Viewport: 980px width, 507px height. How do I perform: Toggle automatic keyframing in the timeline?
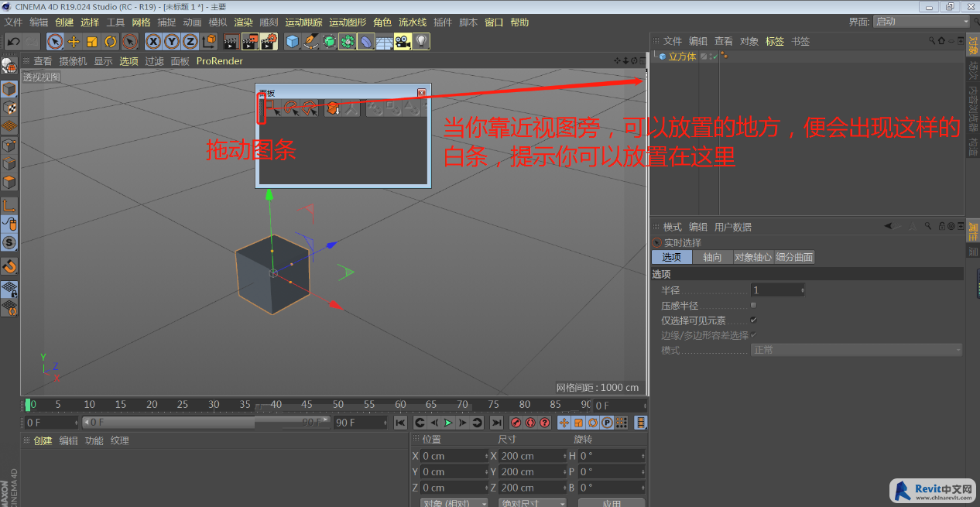(530, 423)
